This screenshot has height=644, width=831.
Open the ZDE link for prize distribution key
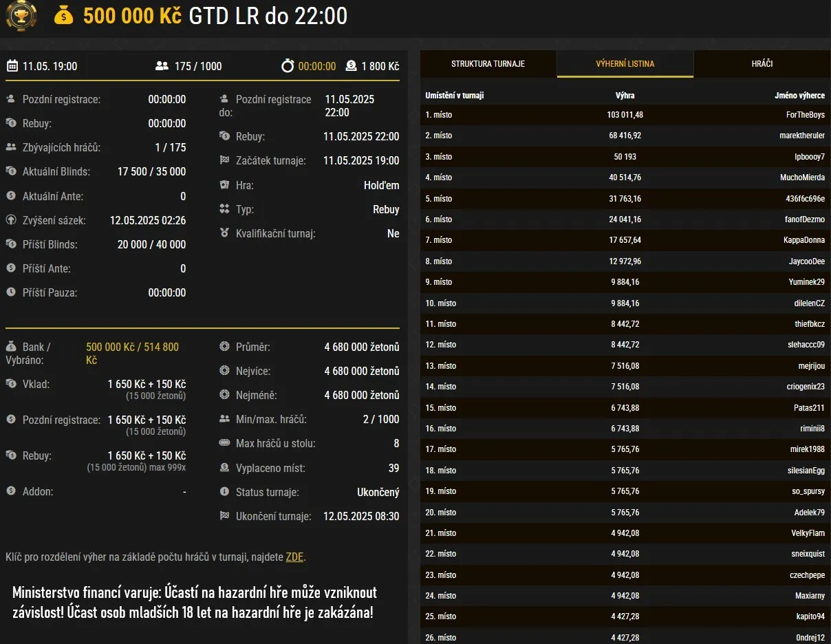294,557
